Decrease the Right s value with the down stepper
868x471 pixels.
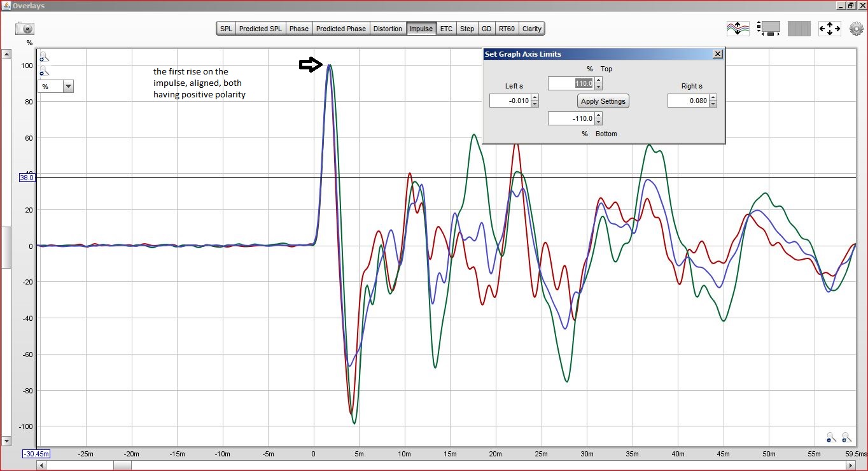point(713,104)
